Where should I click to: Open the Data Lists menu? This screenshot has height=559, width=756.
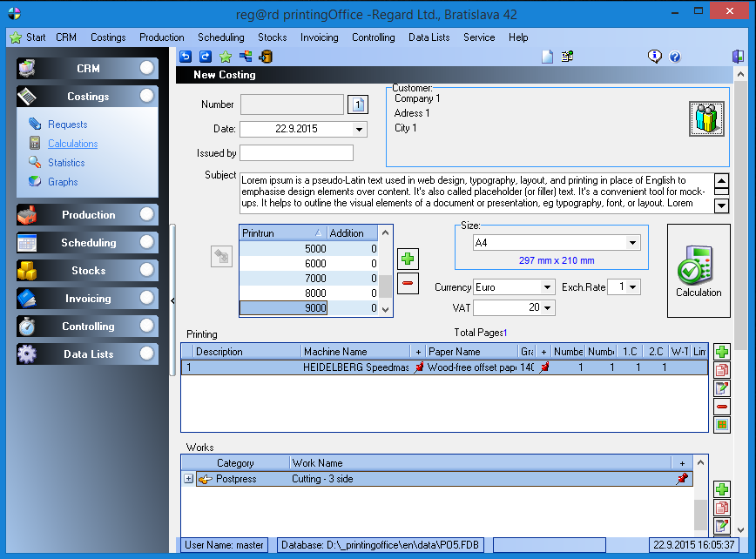pyautogui.click(x=429, y=37)
